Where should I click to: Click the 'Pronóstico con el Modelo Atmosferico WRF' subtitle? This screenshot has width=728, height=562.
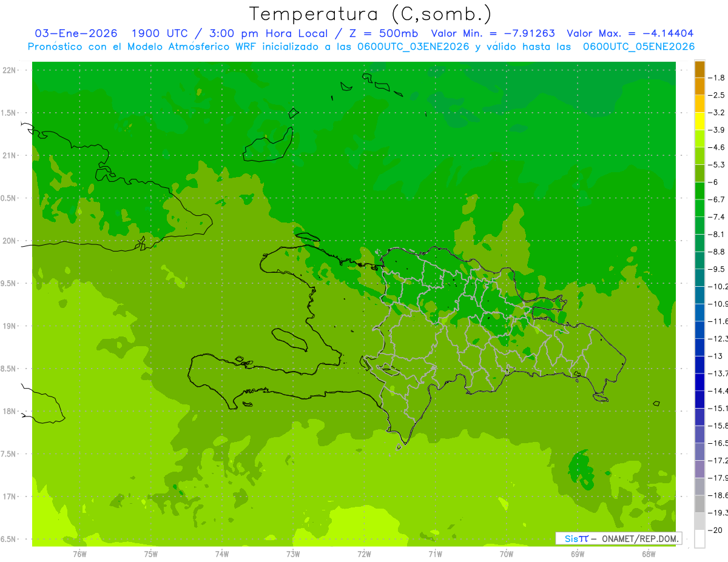[x=143, y=47]
